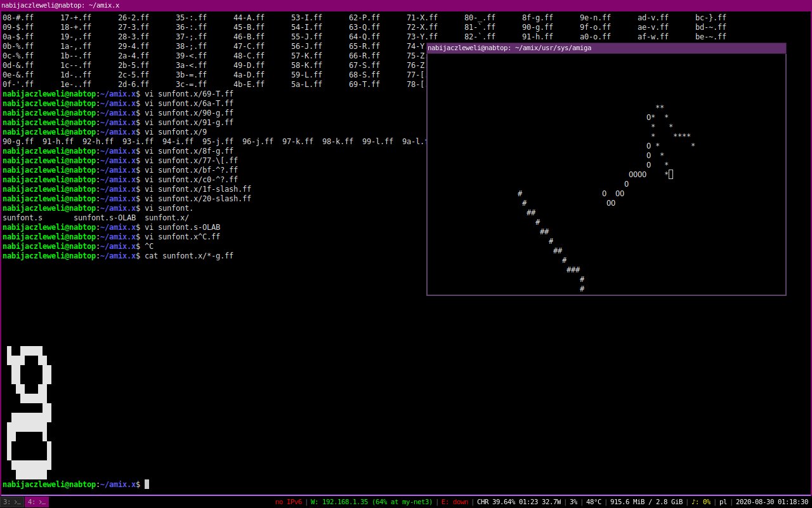The width and height of the screenshot is (812, 508).
Task: Click the date and time 01:18:30
Action: (x=771, y=502)
